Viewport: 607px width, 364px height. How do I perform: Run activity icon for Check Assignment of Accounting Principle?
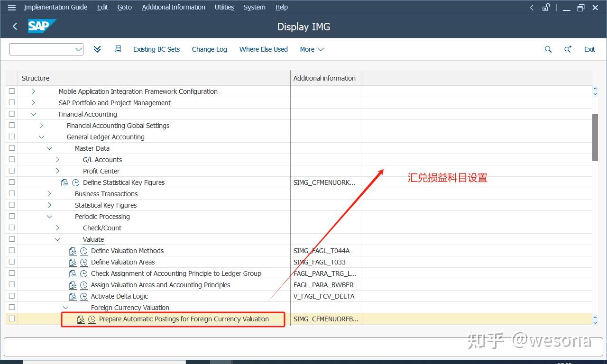84,273
